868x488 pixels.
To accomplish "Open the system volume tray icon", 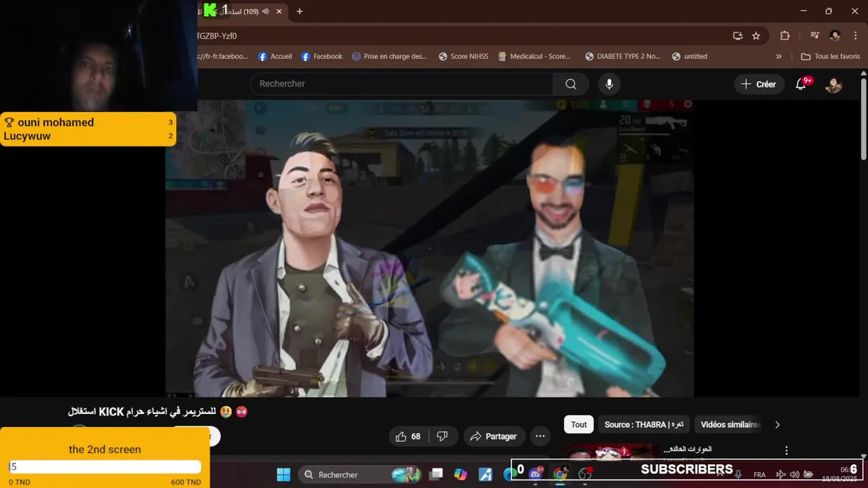I will tap(794, 474).
